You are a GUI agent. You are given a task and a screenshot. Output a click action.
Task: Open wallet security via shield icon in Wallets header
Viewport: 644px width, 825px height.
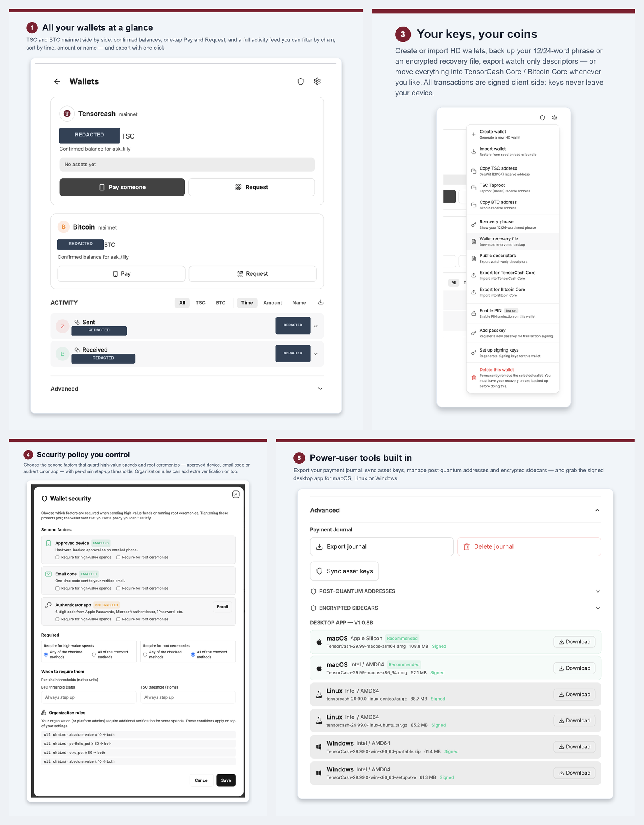[301, 81]
